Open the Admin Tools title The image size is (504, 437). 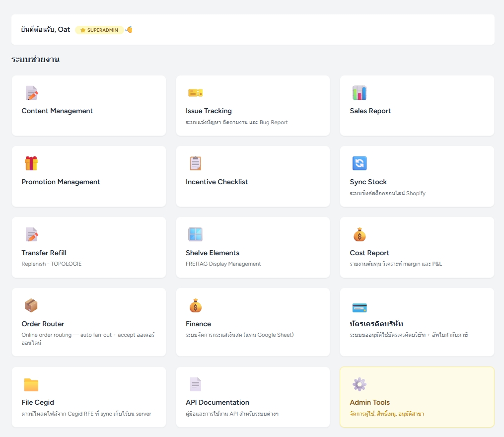(369, 403)
